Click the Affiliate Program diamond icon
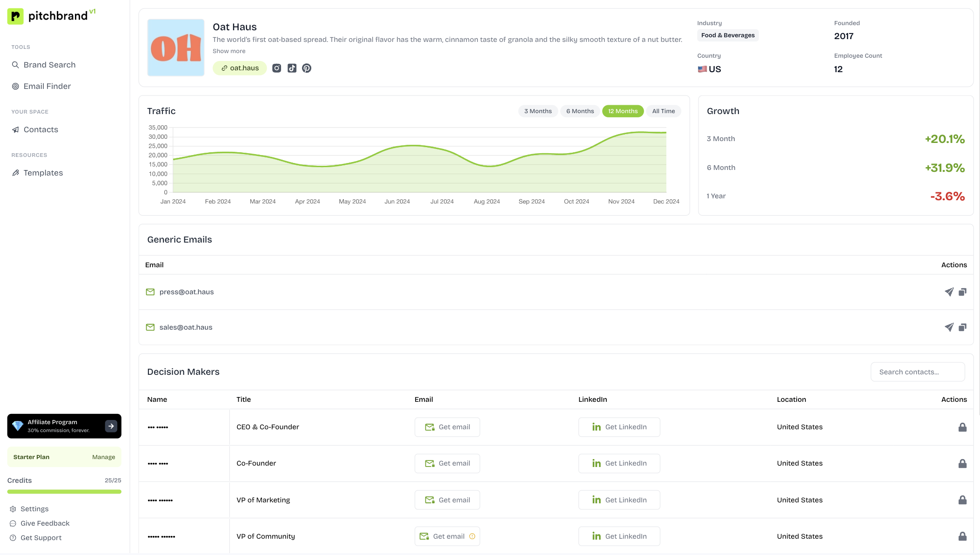The width and height of the screenshot is (980, 555). point(18,426)
